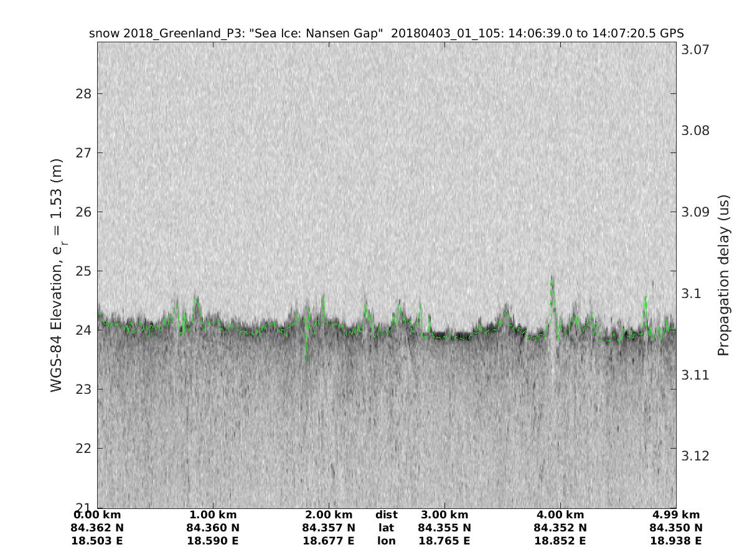The image size is (747, 560).
Task: Click the plot title mentioning Nansen Gap
Action: tap(386, 33)
